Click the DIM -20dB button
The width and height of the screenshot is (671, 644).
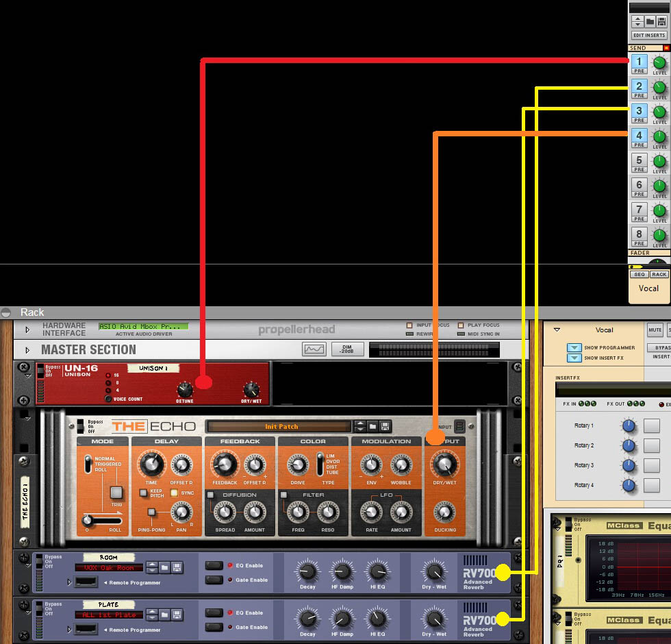click(347, 349)
